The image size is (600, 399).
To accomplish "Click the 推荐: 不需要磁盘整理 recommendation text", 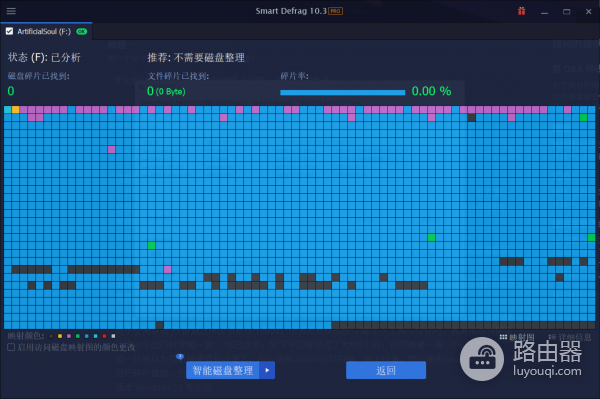I will tap(196, 57).
